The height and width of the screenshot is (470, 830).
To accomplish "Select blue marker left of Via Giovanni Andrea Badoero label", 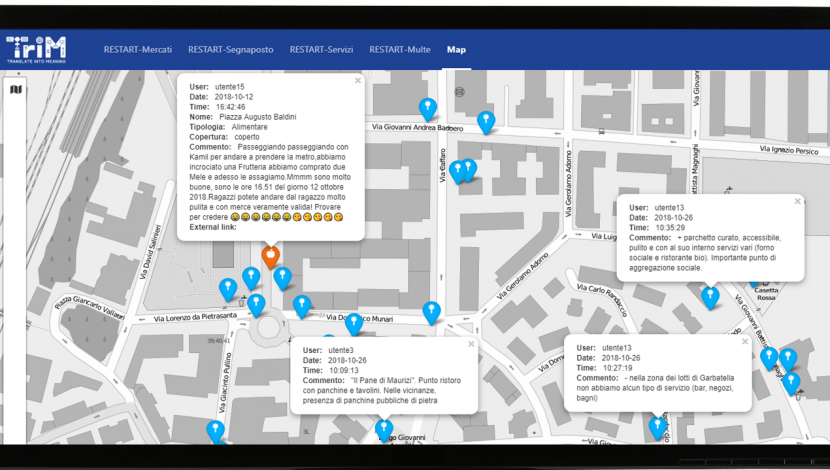I will pyautogui.click(x=428, y=109).
